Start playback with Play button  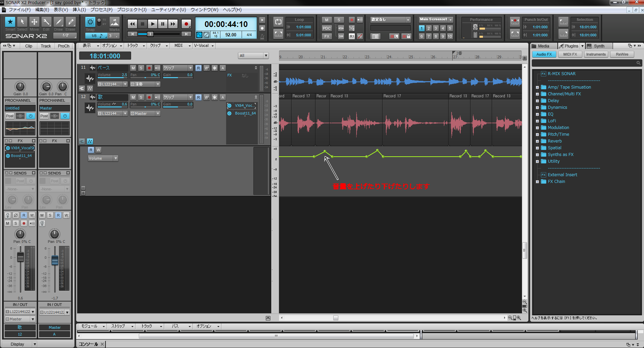tap(153, 24)
